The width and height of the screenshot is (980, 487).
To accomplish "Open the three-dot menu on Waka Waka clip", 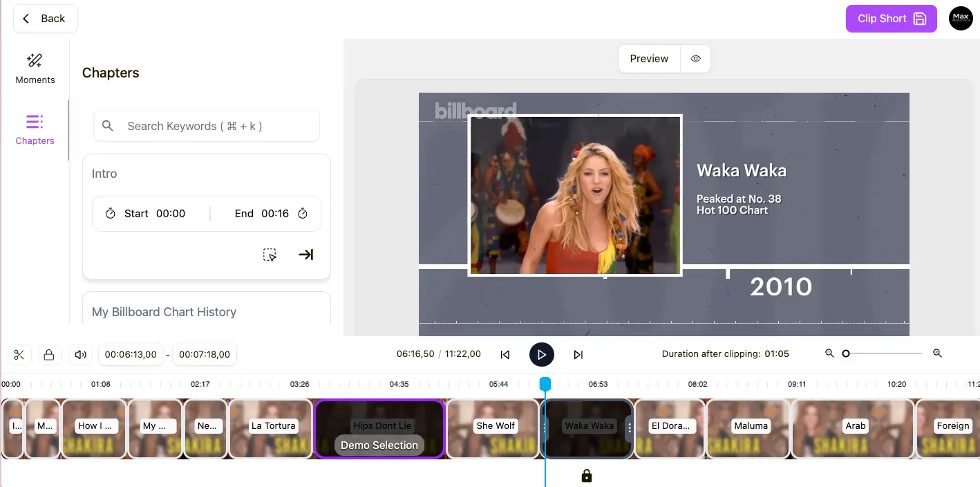I will point(545,429).
